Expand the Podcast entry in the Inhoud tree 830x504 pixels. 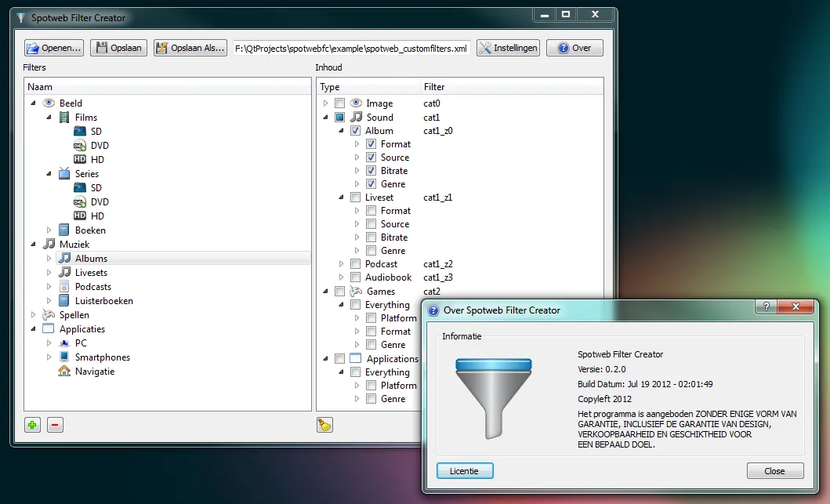click(x=340, y=264)
